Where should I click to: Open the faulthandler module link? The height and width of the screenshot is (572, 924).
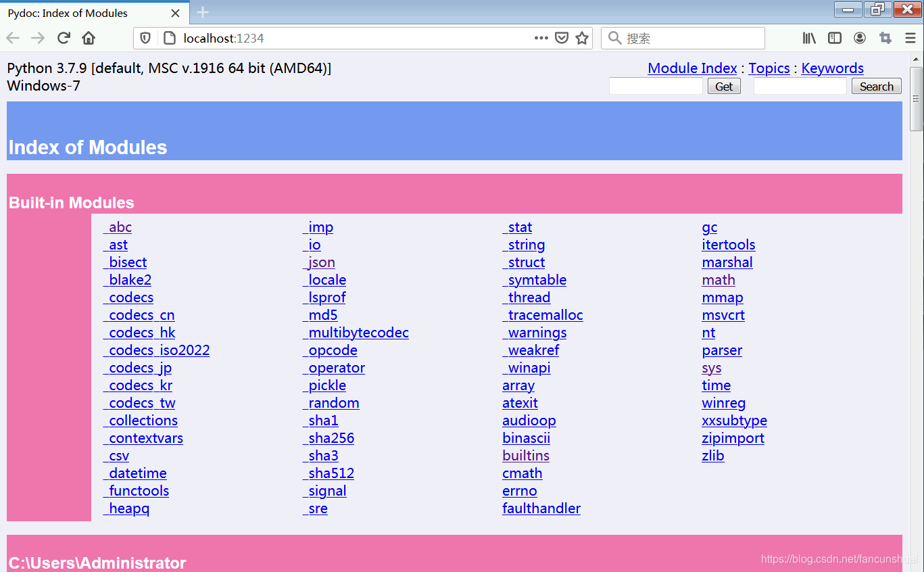[541, 508]
